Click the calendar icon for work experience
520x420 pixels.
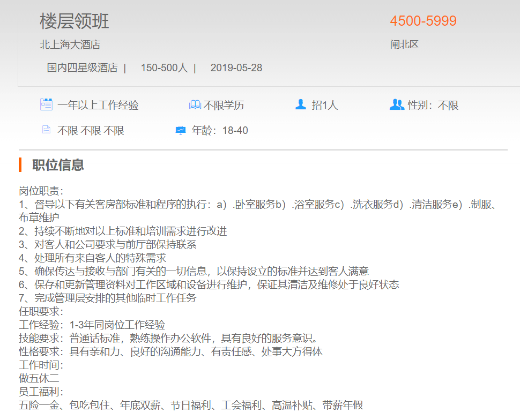pos(46,104)
